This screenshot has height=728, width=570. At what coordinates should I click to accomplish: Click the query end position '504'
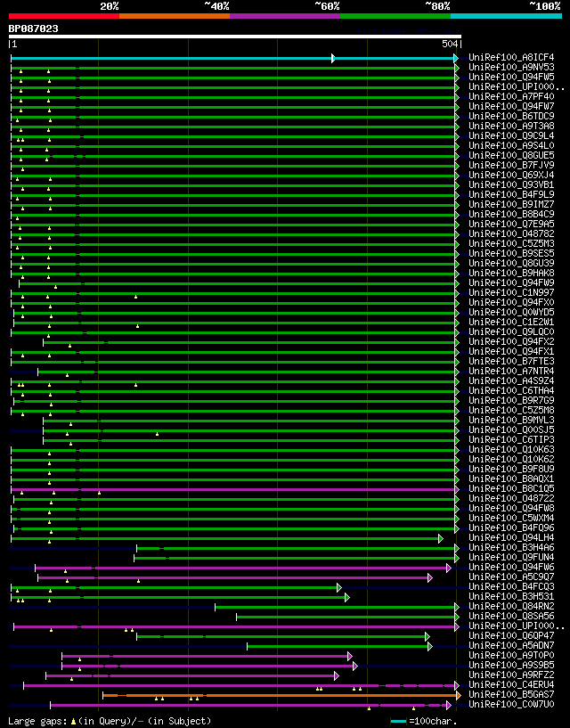coord(450,44)
